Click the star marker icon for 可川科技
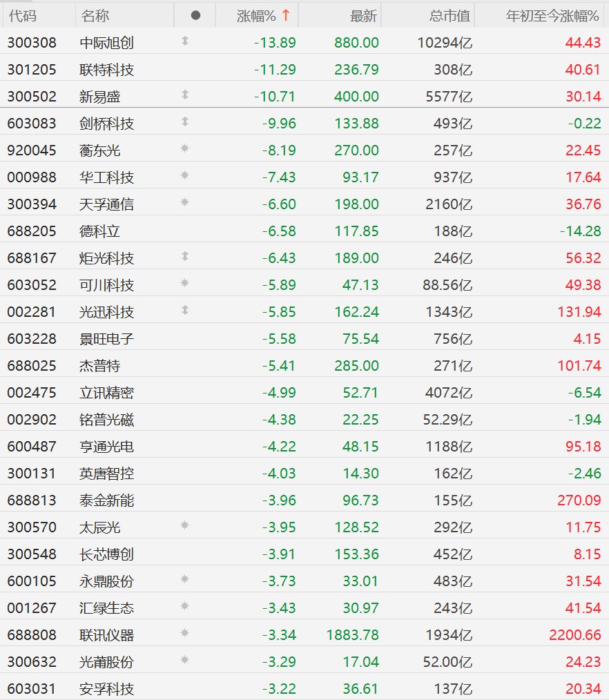Viewport: 609px width, 700px height. pyautogui.click(x=185, y=282)
